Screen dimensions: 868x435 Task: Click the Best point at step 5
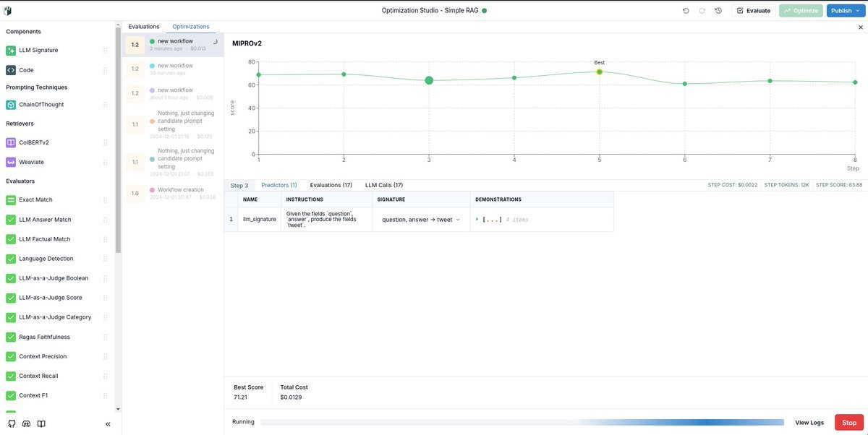600,72
